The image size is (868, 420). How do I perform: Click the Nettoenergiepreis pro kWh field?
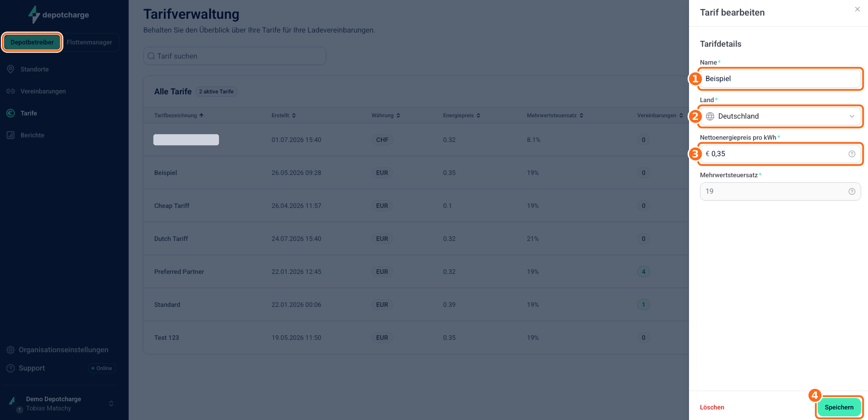click(x=780, y=154)
